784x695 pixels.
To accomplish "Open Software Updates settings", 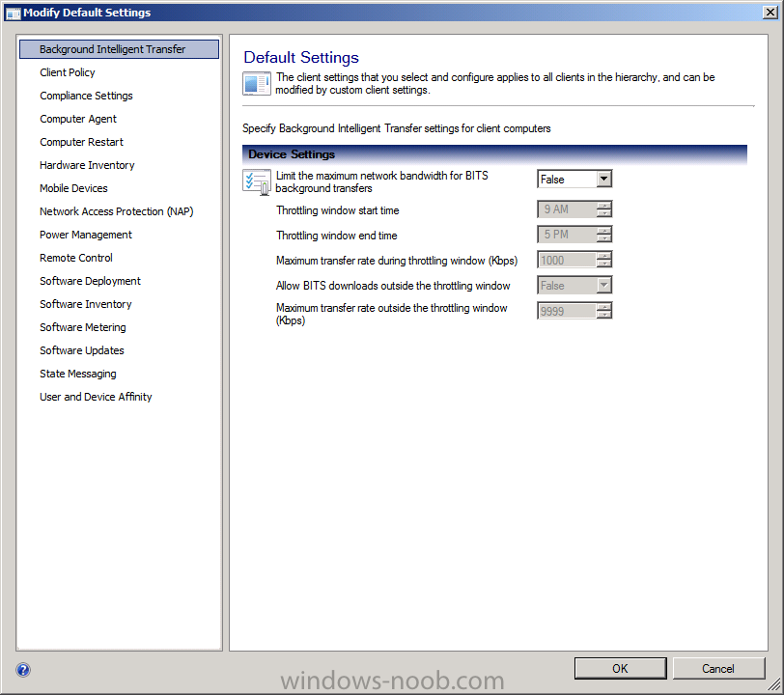I will [82, 350].
